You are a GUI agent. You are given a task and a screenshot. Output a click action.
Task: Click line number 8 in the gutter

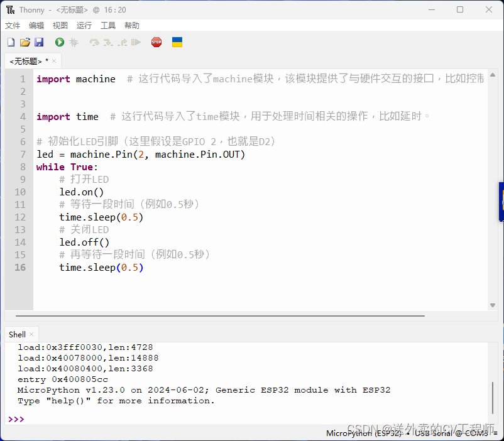(x=23, y=167)
